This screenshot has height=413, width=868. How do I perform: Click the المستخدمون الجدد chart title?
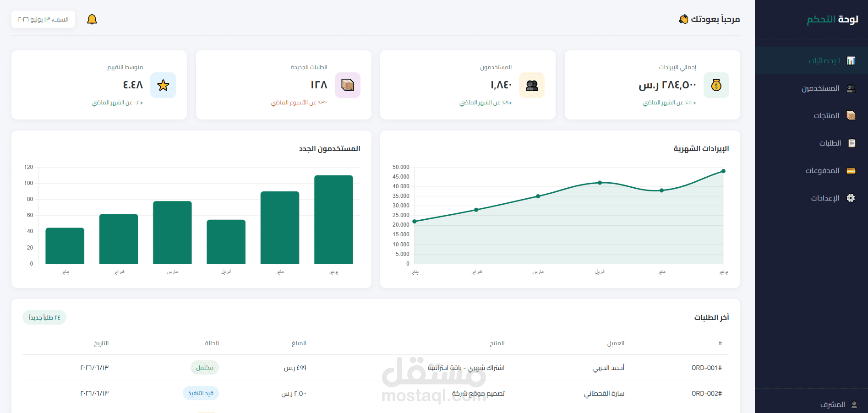point(329,149)
